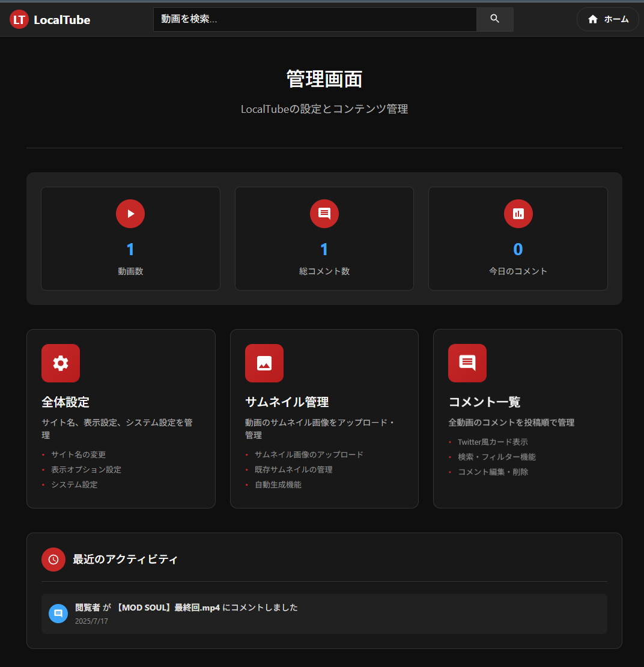
Task: Click サイト名の変更 list item
Action: (78, 454)
